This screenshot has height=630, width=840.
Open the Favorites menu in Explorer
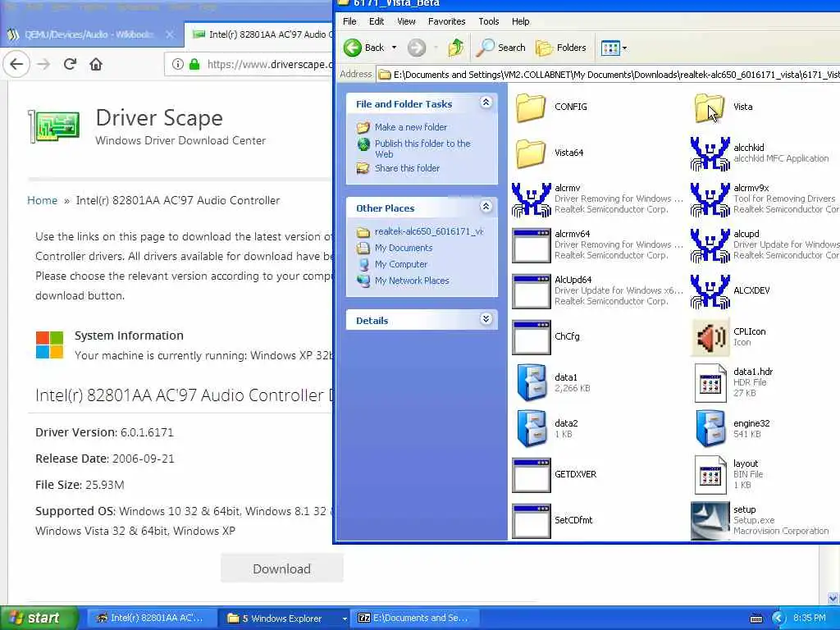(447, 21)
